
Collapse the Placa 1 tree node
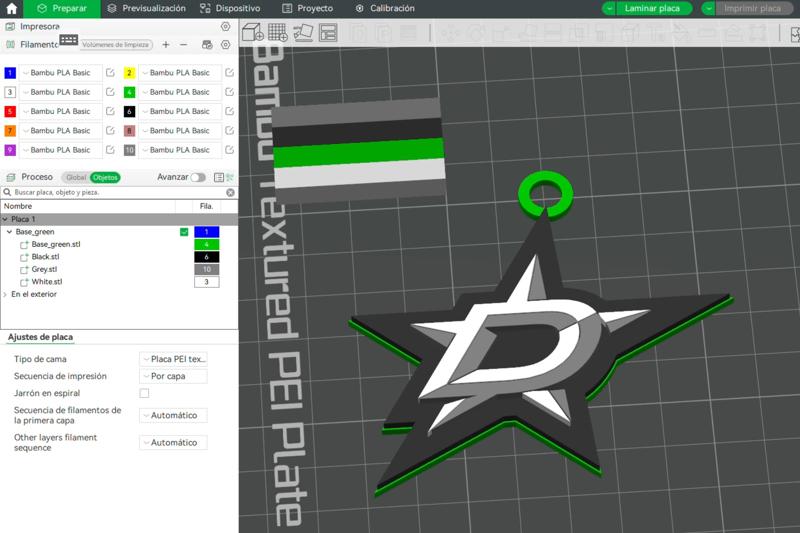(x=5, y=219)
